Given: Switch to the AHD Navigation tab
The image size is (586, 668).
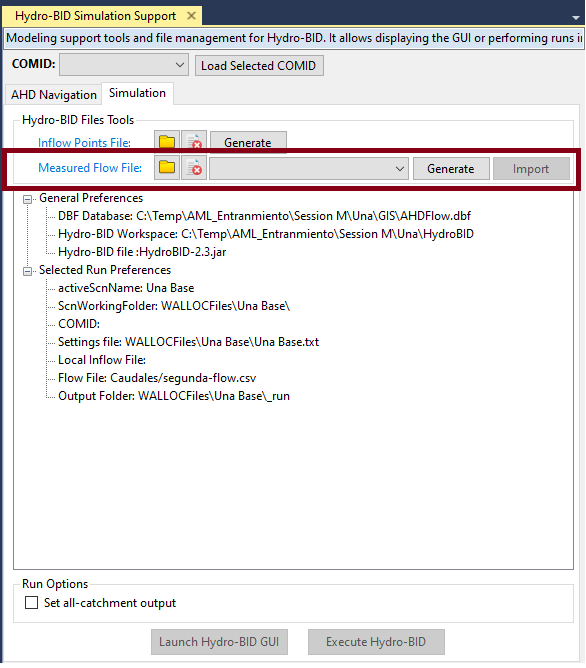Looking at the screenshot, I should (53, 95).
